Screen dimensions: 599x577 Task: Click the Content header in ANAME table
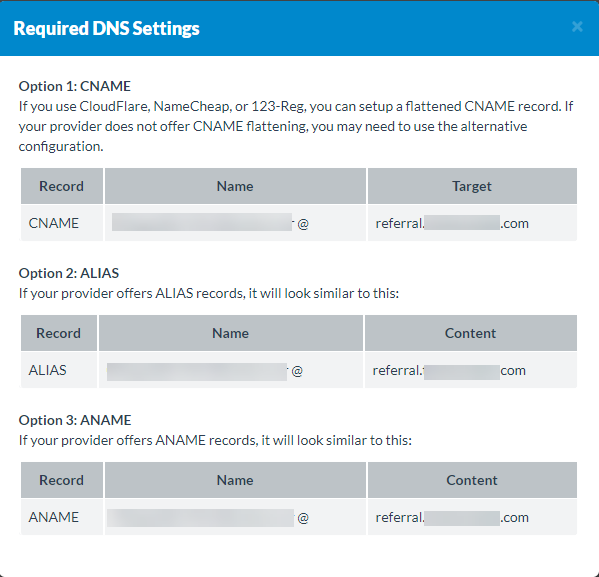coord(472,480)
